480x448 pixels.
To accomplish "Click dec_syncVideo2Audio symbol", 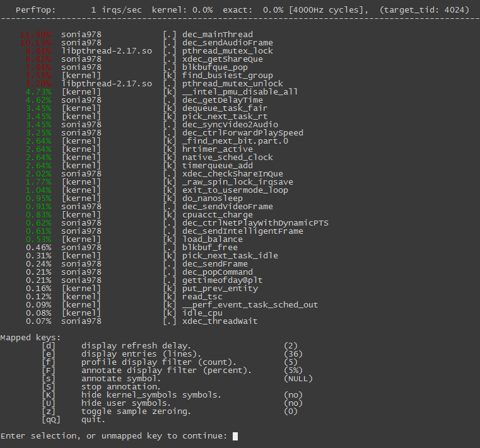I will pos(230,125).
